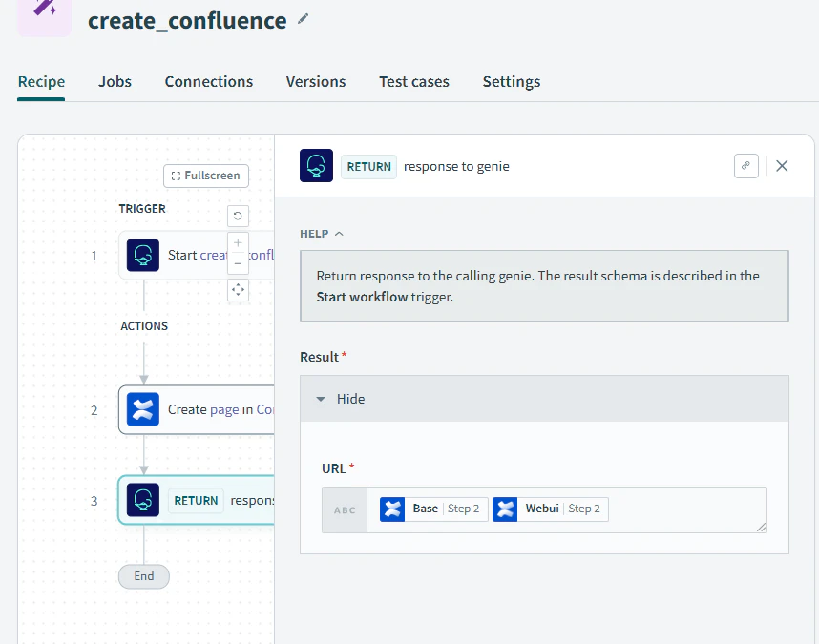Zoom out with the minus icon
Viewport: 819px width, 644px height.
[238, 264]
